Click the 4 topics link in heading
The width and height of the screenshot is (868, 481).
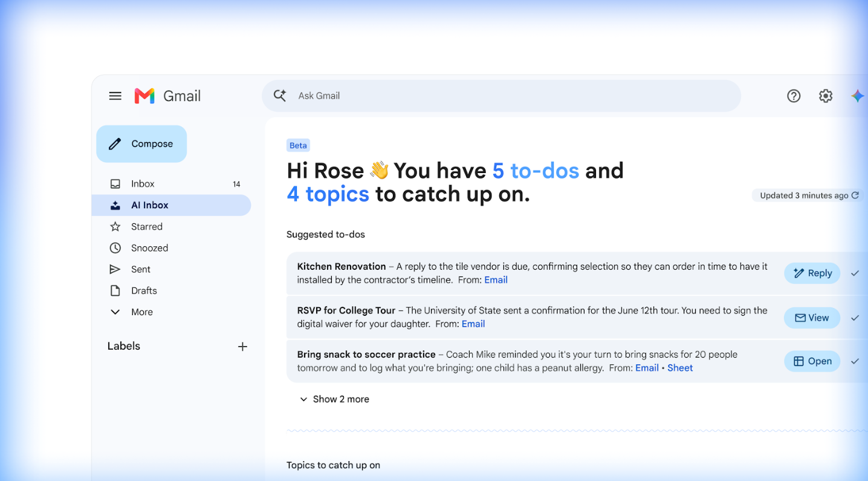click(328, 194)
